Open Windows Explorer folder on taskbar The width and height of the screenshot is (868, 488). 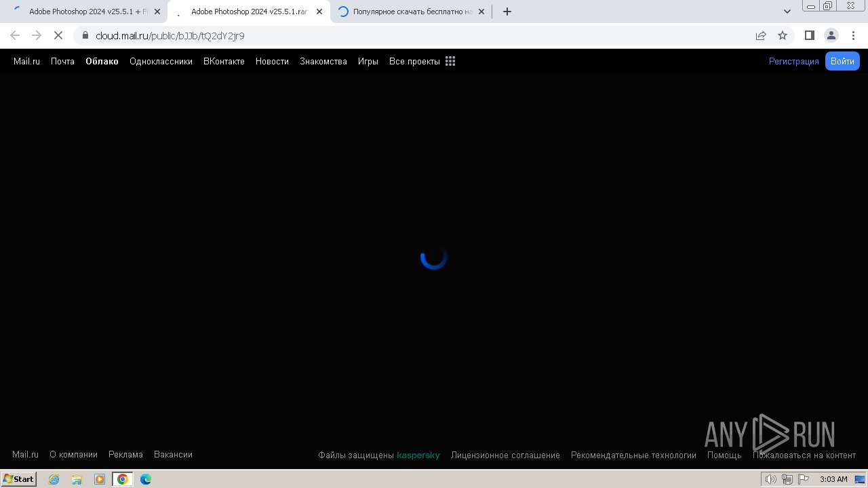pyautogui.click(x=77, y=479)
